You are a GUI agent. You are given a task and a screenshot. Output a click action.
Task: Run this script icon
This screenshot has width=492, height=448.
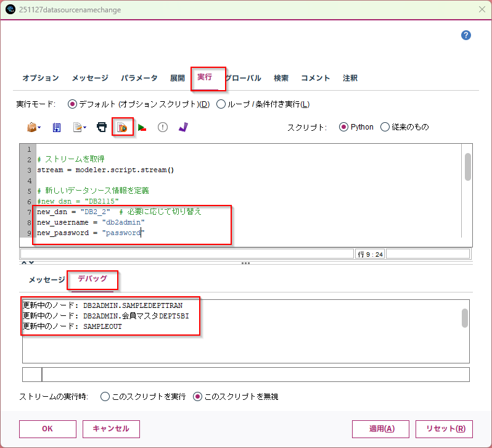coord(122,128)
